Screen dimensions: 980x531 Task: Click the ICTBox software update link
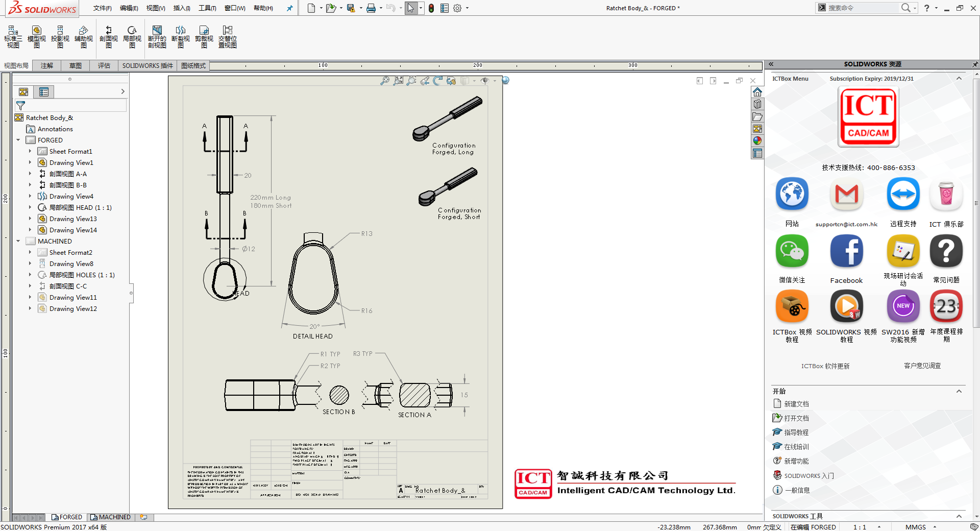pos(825,366)
